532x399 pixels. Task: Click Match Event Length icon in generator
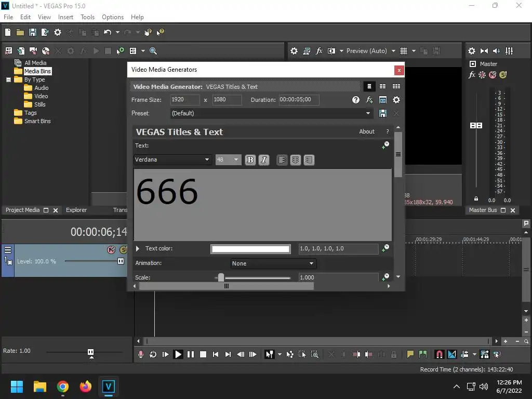tap(383, 100)
